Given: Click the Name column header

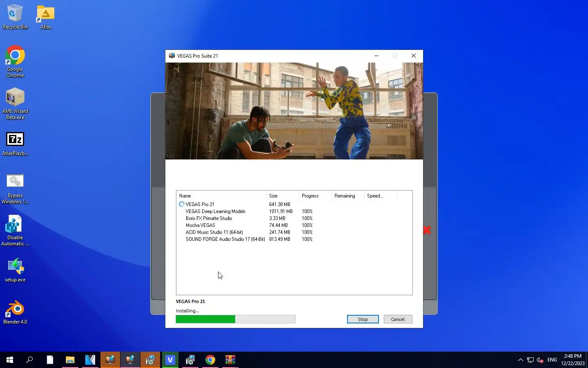Looking at the screenshot, I should [221, 196].
